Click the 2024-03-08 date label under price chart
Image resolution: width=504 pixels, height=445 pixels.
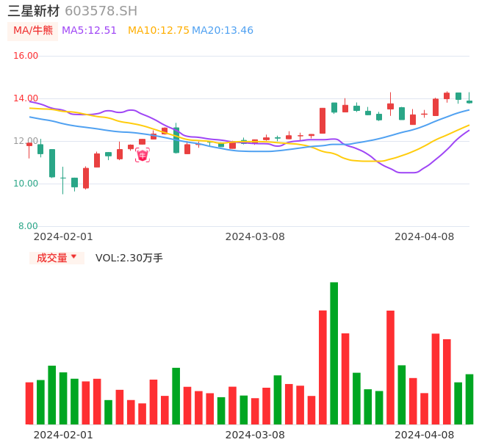coord(255,236)
